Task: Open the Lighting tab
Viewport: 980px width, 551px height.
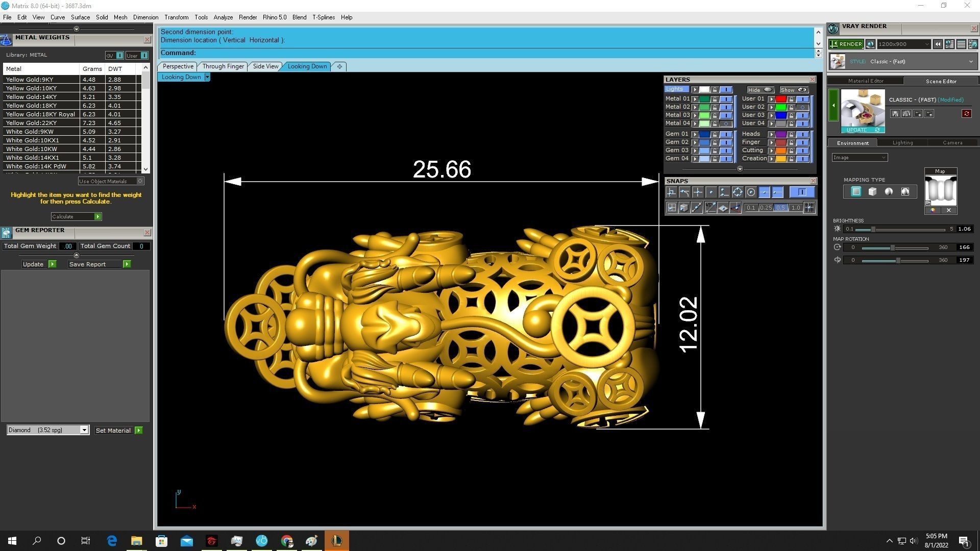Action: (x=902, y=143)
